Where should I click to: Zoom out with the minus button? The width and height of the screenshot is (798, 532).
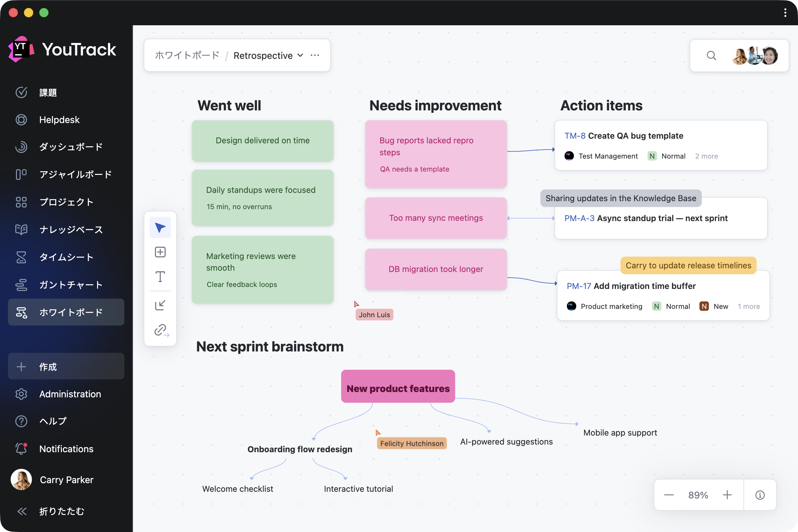coord(668,495)
